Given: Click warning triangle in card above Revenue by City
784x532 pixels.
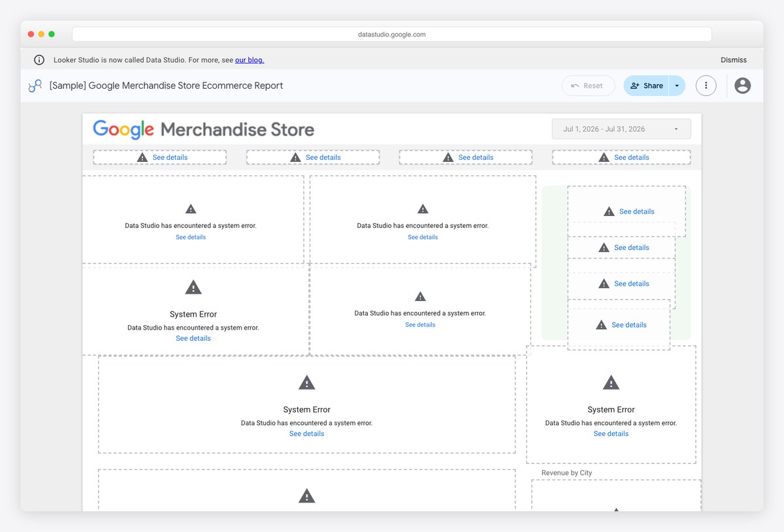Looking at the screenshot, I should coord(611,383).
